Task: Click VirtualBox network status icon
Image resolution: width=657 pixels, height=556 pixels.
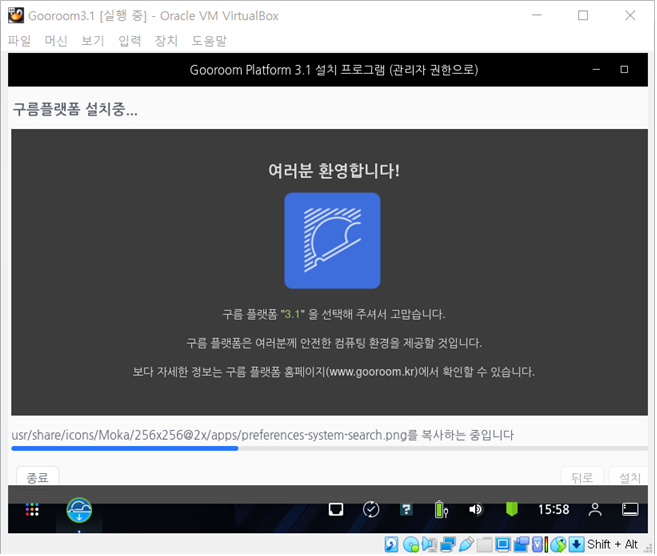Action: (447, 544)
